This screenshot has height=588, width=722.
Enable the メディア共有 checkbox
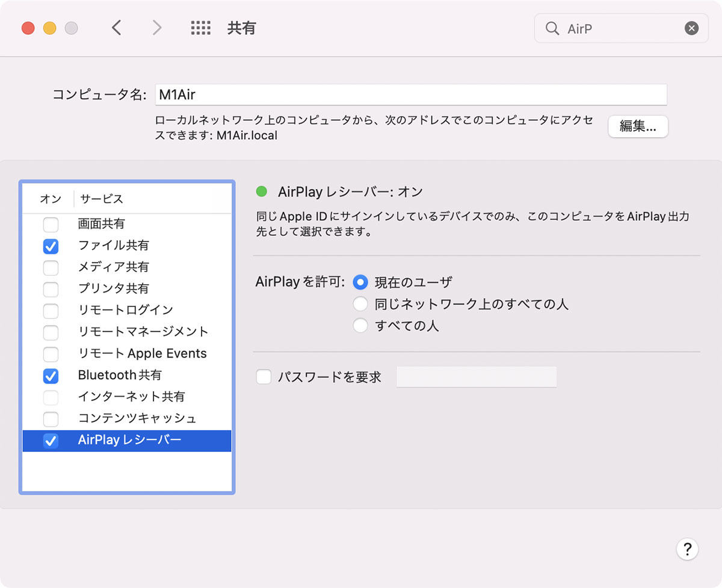[x=51, y=268]
